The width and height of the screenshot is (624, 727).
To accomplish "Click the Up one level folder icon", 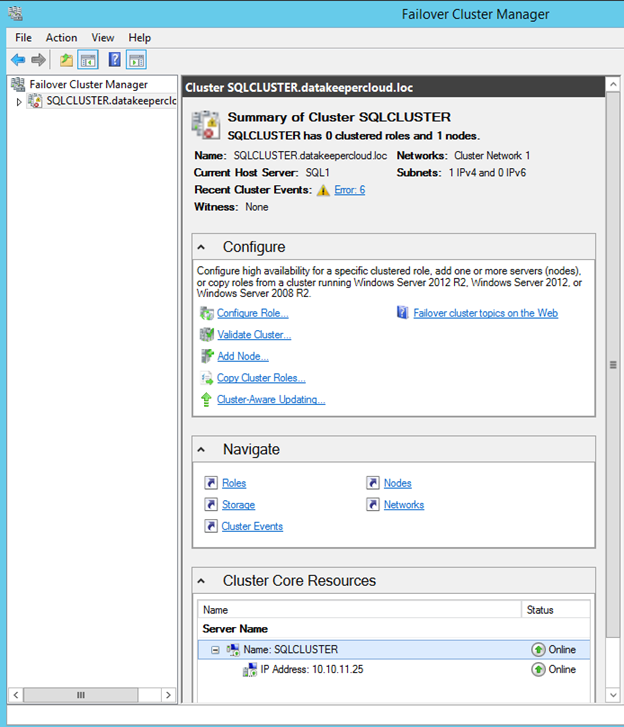I will (x=66, y=60).
